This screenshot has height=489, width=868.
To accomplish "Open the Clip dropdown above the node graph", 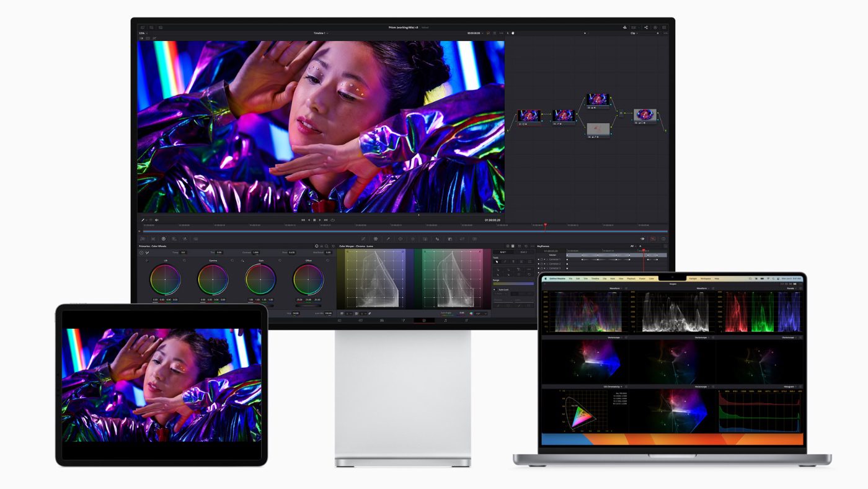I will tap(634, 33).
